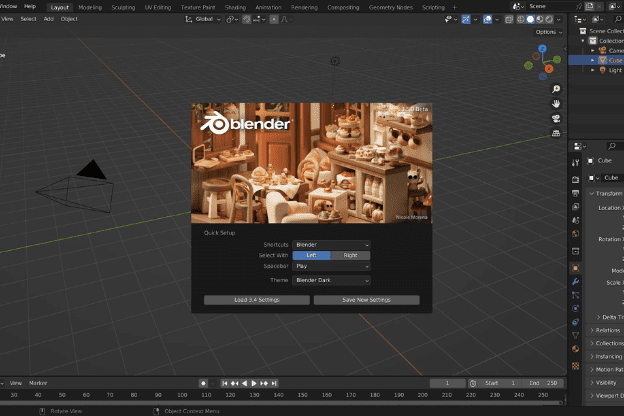The width and height of the screenshot is (624, 416).
Task: Click the properties editor search icon
Action: [612, 146]
